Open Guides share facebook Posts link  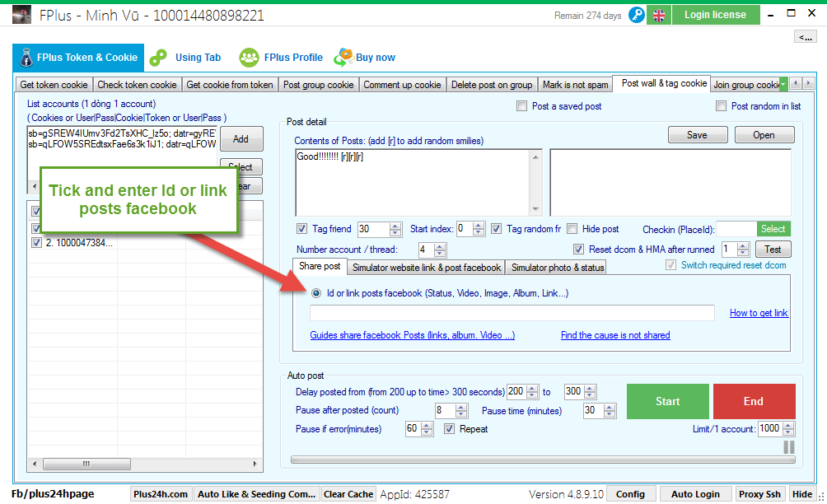413,335
